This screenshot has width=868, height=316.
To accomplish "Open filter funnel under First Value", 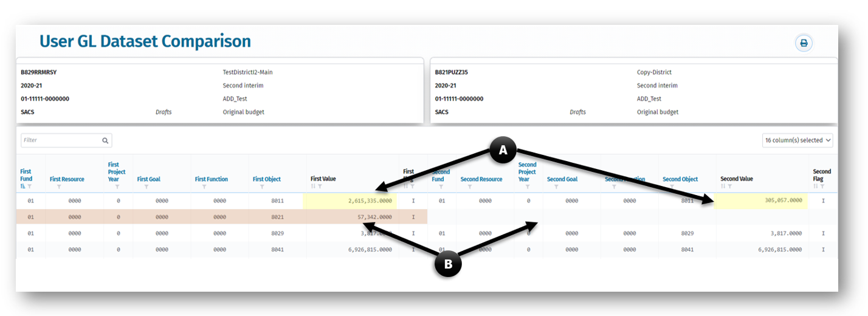I will (x=320, y=187).
